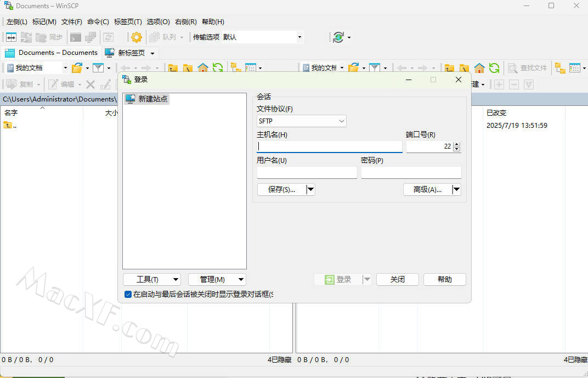Image resolution: width=588 pixels, height=378 pixels.
Task: Click the 同步 synchronize toolbar button
Action: [x=49, y=37]
